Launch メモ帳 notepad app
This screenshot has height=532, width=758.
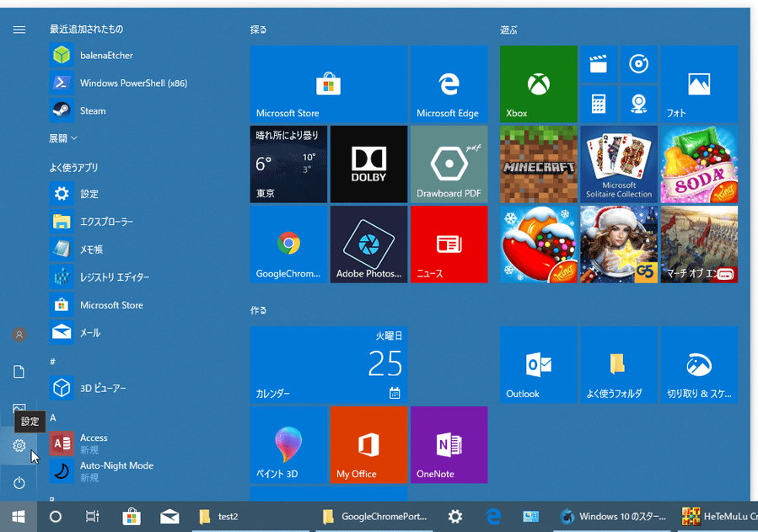point(140,250)
